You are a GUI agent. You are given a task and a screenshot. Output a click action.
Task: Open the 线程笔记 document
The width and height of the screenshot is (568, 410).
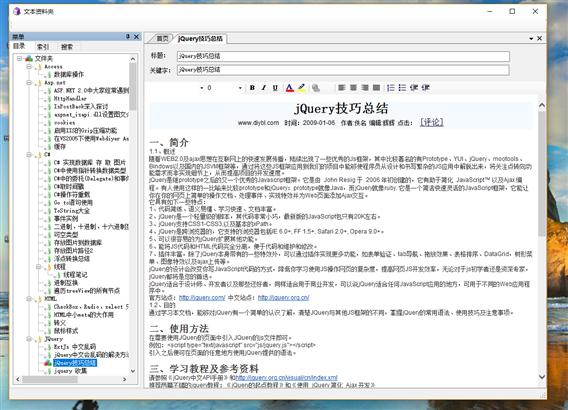(75, 275)
